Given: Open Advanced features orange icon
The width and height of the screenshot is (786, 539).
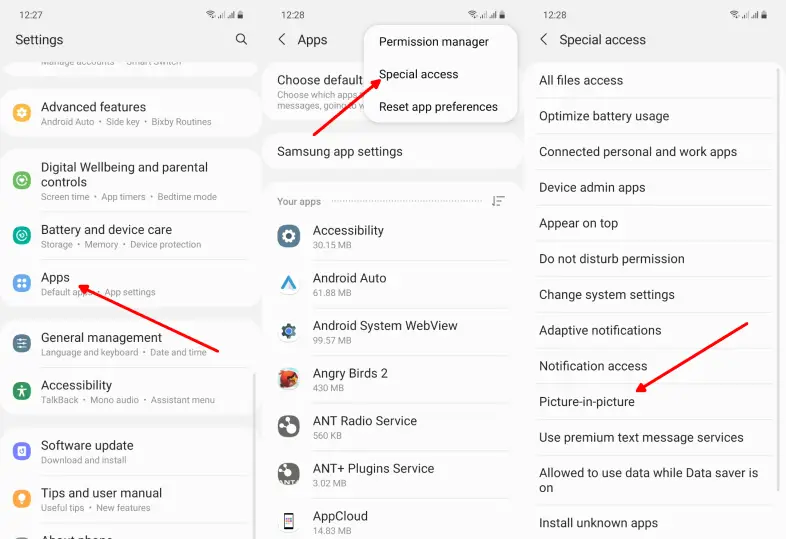Looking at the screenshot, I should (x=22, y=113).
